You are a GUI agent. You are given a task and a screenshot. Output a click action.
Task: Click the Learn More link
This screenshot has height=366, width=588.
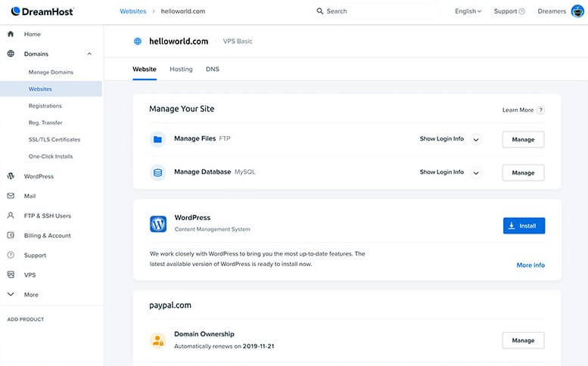(518, 110)
